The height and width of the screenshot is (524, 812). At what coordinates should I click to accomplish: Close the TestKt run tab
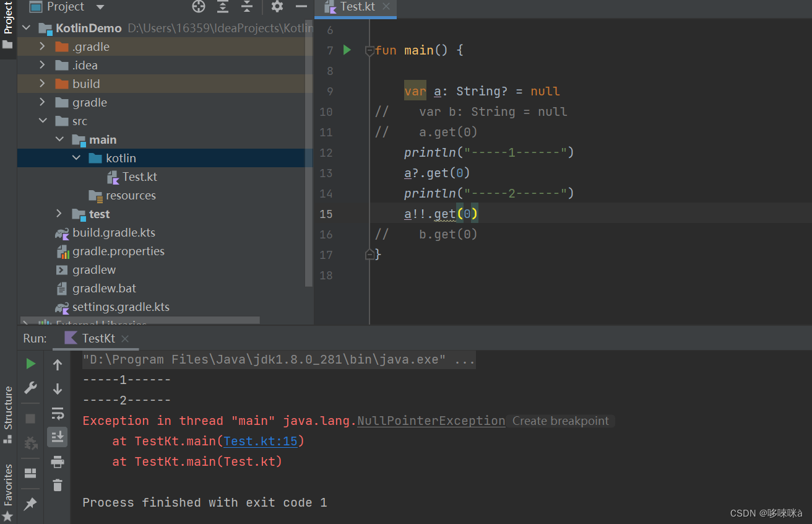[x=125, y=339]
